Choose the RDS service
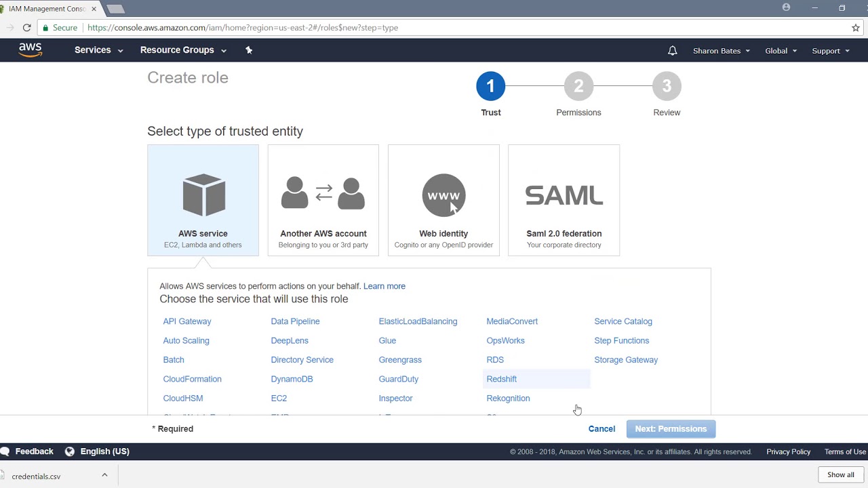This screenshot has width=868, height=488. click(x=495, y=360)
